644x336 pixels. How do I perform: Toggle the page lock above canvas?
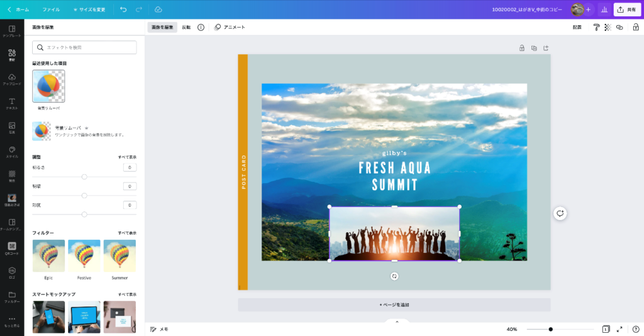point(521,48)
